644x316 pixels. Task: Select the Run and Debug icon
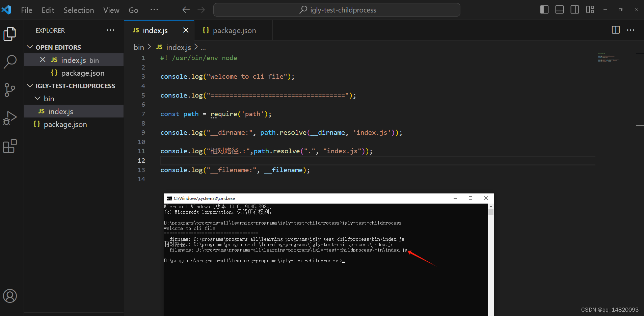[x=10, y=118]
